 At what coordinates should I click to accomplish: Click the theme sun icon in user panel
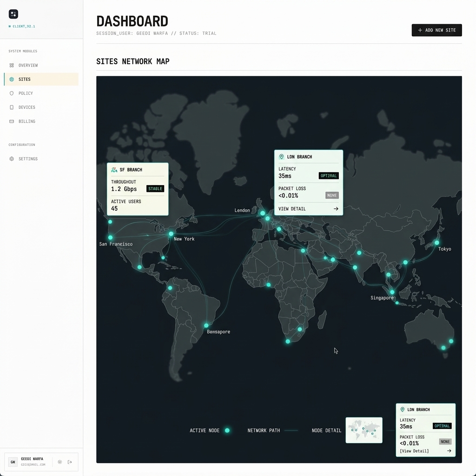pyautogui.click(x=59, y=462)
